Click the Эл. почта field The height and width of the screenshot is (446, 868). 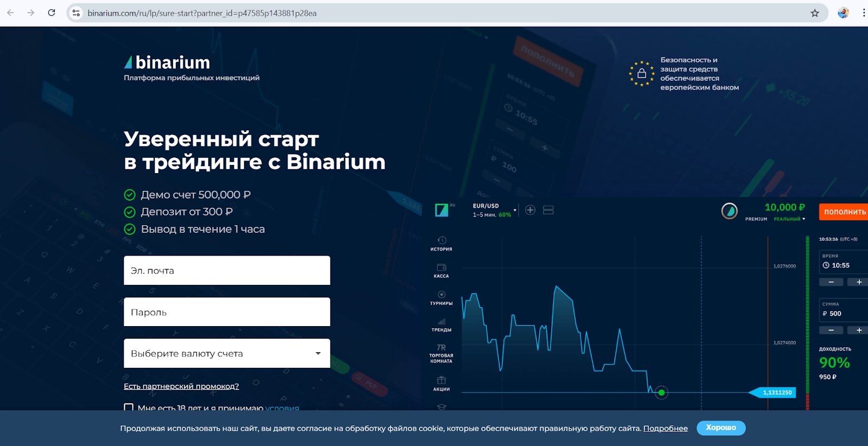[227, 270]
